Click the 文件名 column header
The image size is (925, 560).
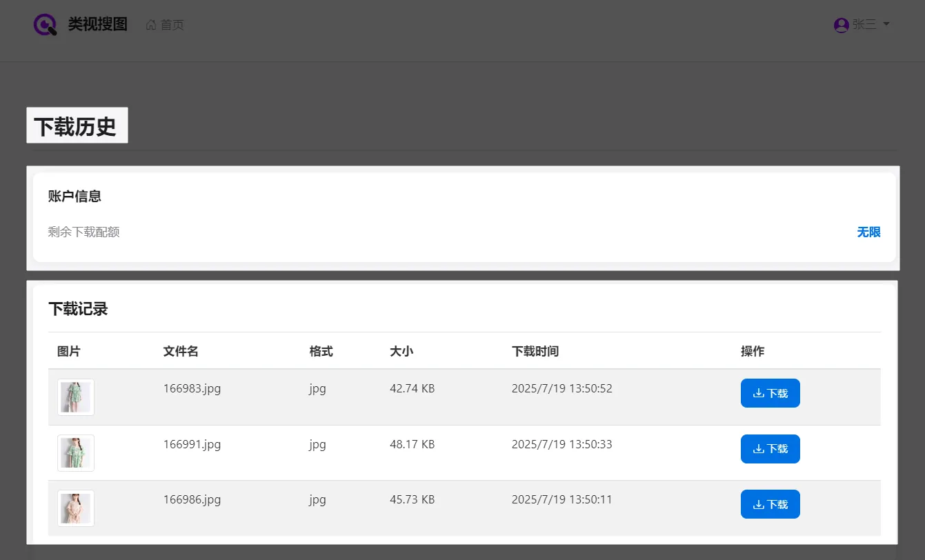pos(181,351)
